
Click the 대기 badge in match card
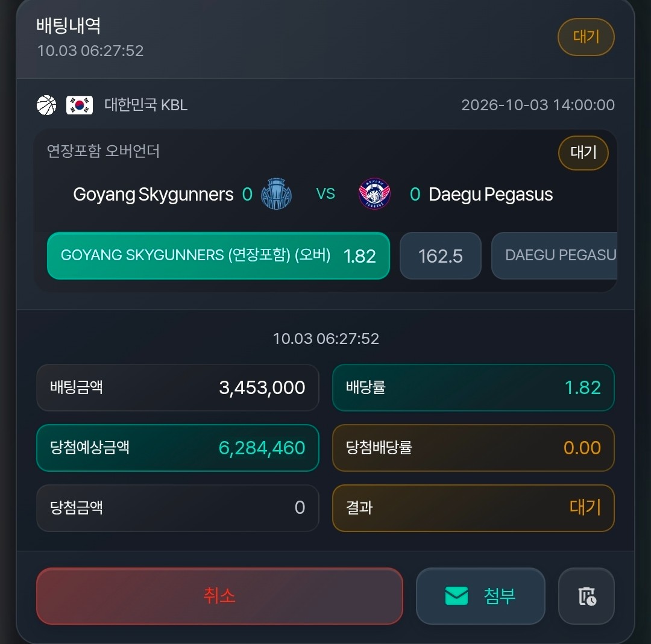pyautogui.click(x=583, y=152)
